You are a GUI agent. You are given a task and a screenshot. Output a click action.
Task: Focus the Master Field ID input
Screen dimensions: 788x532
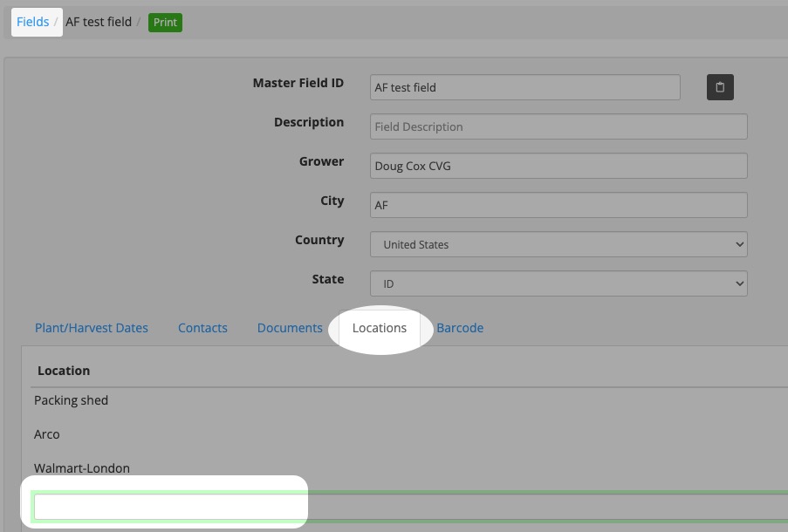[x=524, y=87]
